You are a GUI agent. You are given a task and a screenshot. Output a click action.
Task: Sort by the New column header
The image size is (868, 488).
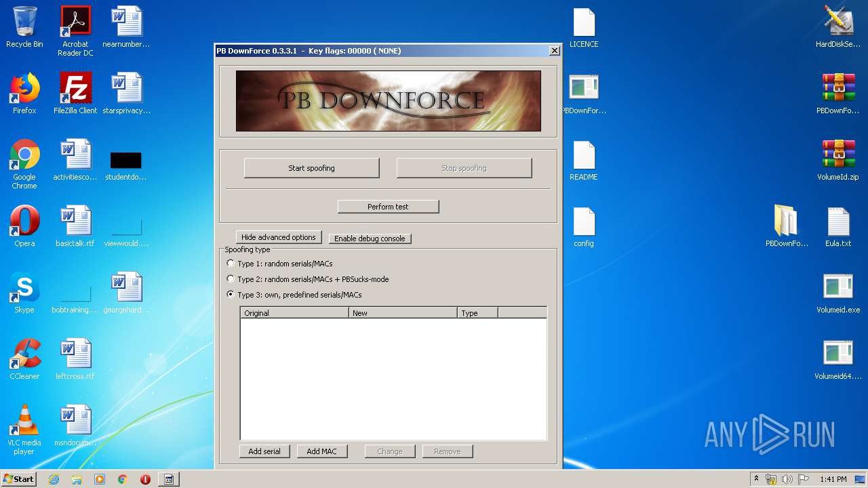[403, 313]
